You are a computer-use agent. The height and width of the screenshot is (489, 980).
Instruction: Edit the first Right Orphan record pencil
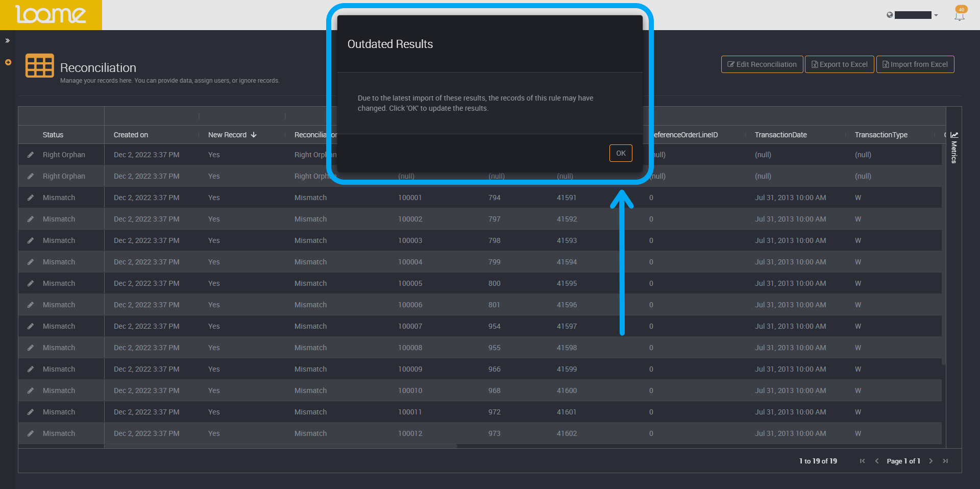click(x=31, y=155)
